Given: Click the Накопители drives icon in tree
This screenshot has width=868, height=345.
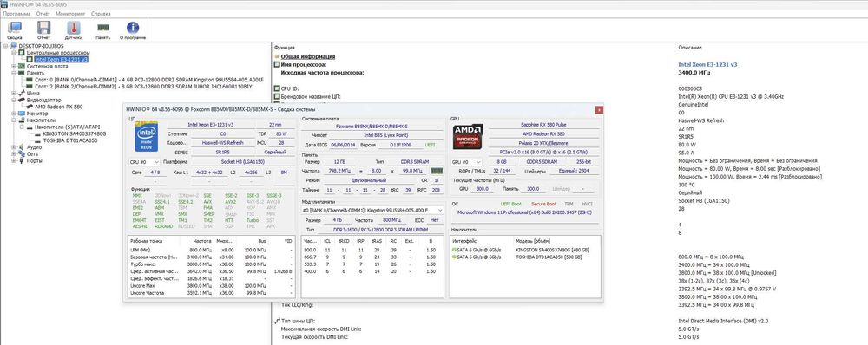Looking at the screenshot, I should click(23, 120).
